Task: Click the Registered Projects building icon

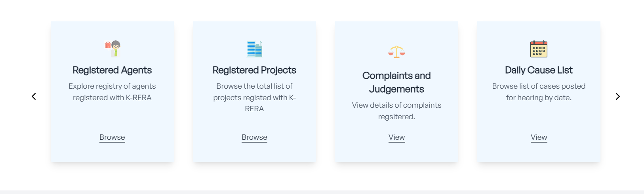Action: click(255, 49)
